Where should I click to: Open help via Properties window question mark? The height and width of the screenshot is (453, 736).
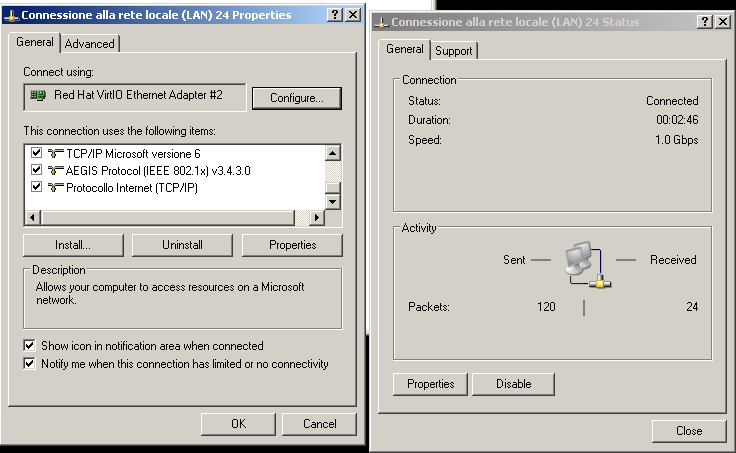coord(334,15)
